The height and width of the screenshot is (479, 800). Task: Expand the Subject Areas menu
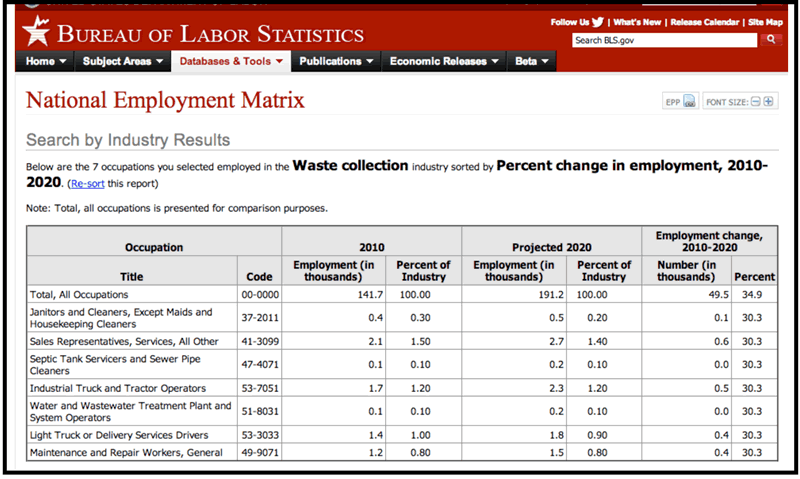[x=122, y=61]
